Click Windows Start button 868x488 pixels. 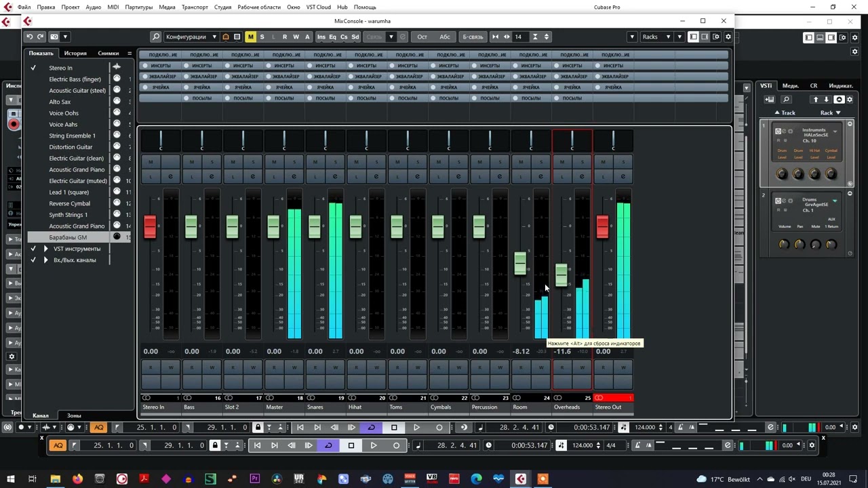point(10,479)
